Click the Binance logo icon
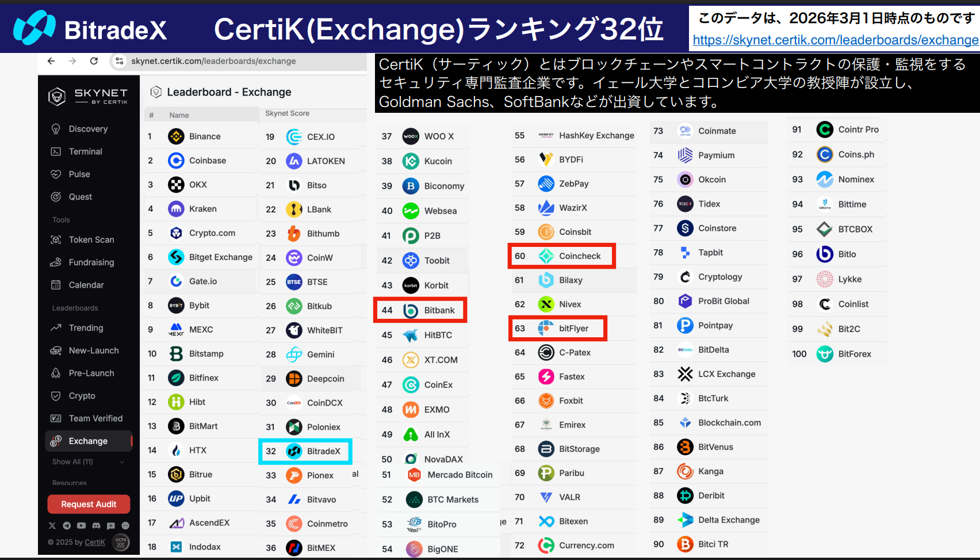This screenshot has width=980, height=560. pyautogui.click(x=176, y=136)
